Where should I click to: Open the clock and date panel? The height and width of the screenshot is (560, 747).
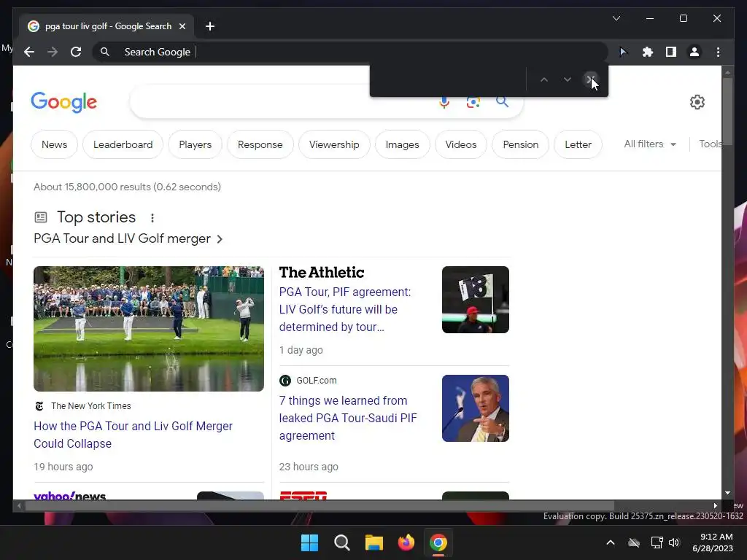713,542
